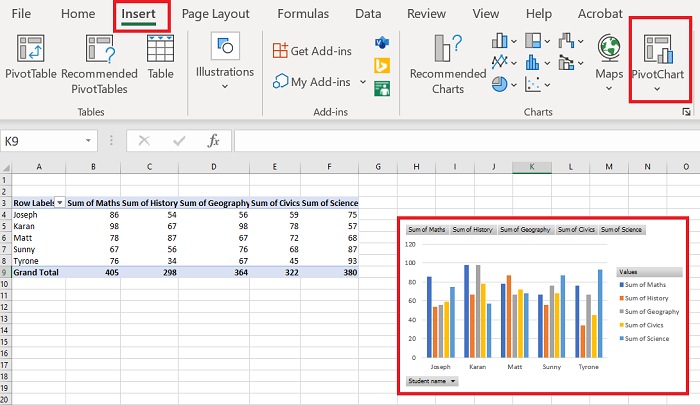Expand the Row Labels filter dropdown

59,202
